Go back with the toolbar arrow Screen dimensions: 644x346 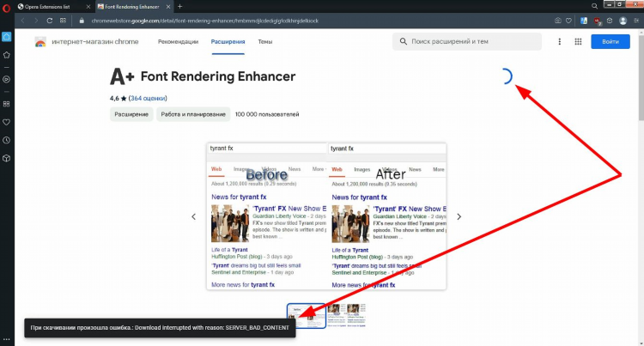[x=23, y=21]
